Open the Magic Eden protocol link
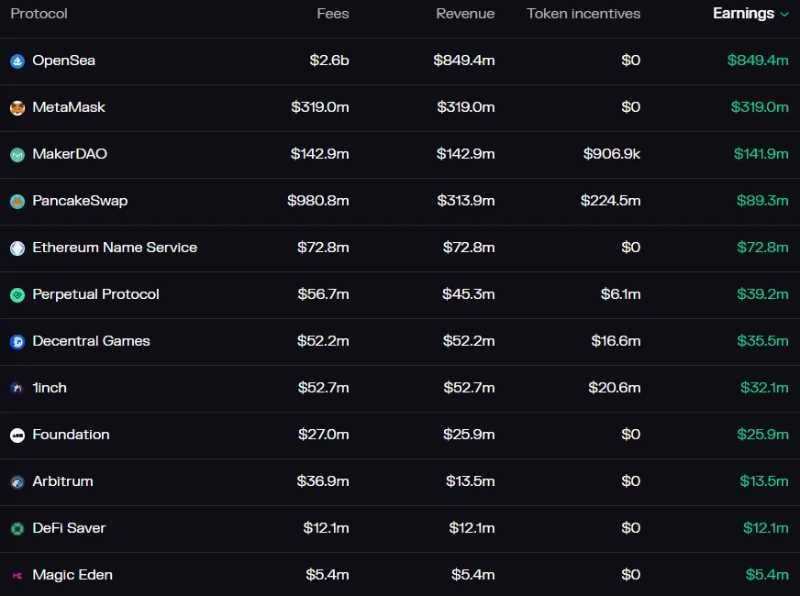The image size is (800, 596). click(x=72, y=575)
